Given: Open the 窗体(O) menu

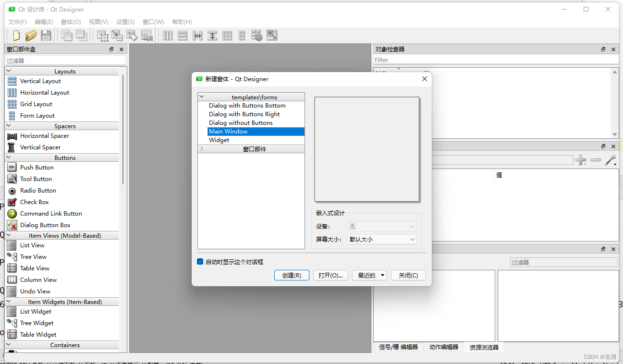Looking at the screenshot, I should [x=71, y=22].
